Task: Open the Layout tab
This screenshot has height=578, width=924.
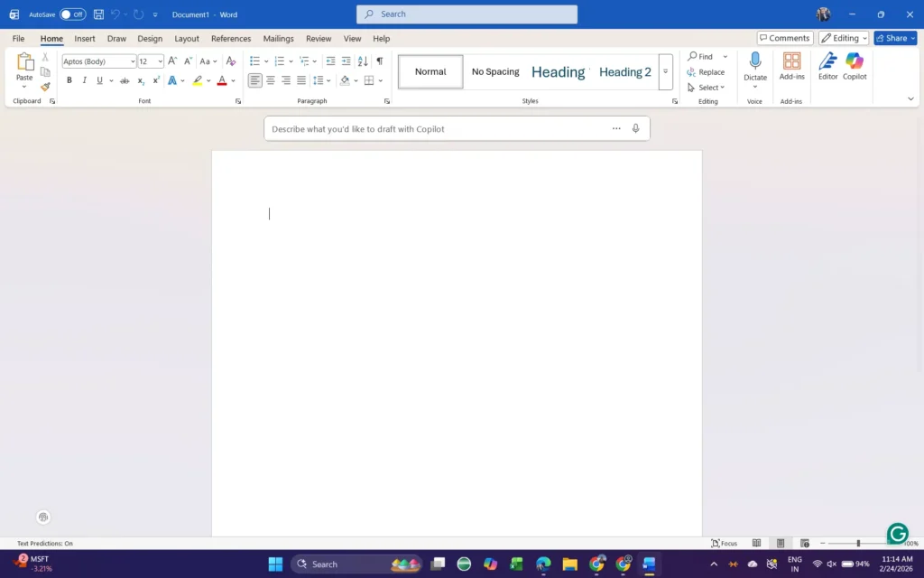Action: click(187, 39)
